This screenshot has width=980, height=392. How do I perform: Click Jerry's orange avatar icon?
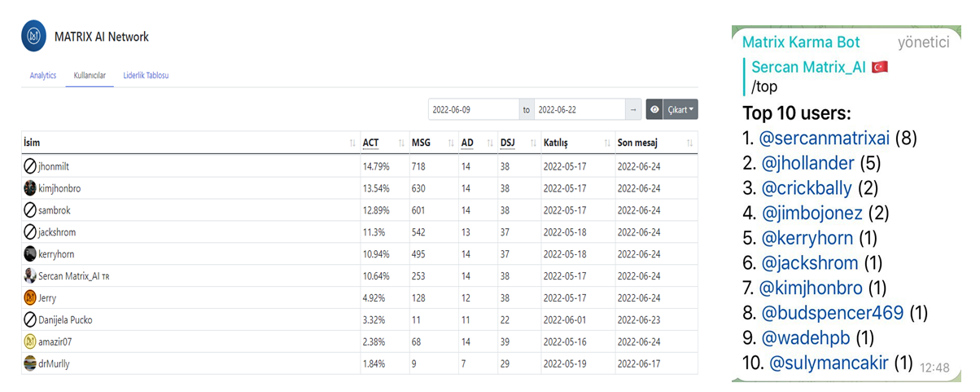point(30,298)
